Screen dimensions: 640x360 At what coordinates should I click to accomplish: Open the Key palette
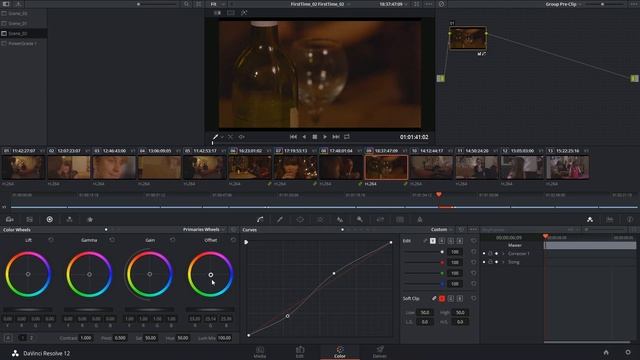coord(360,220)
